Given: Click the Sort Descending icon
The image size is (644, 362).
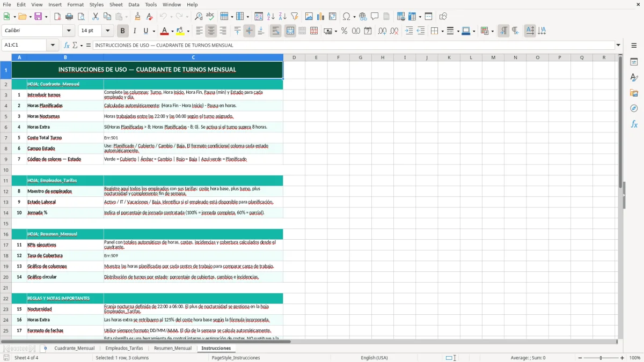Looking at the screenshot, I should coord(282,17).
